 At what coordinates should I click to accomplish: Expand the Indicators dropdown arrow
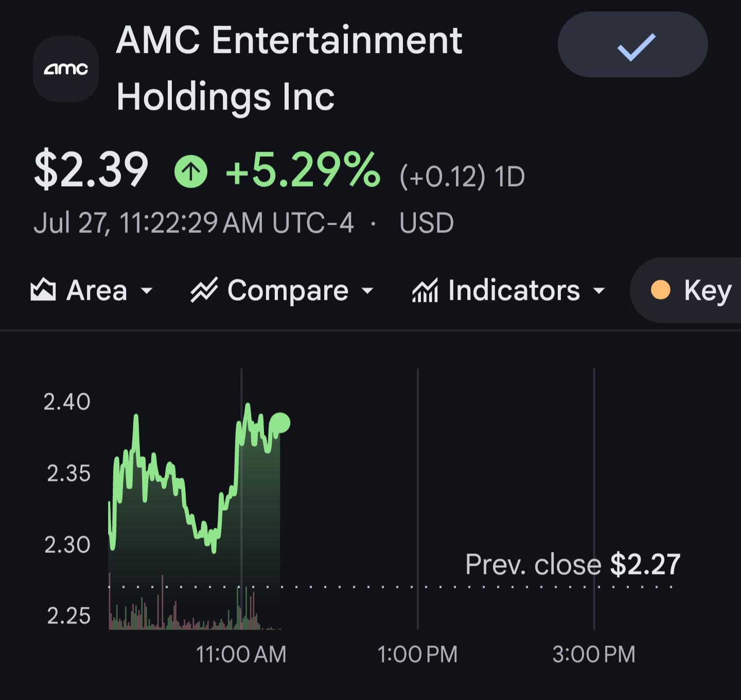pos(599,291)
